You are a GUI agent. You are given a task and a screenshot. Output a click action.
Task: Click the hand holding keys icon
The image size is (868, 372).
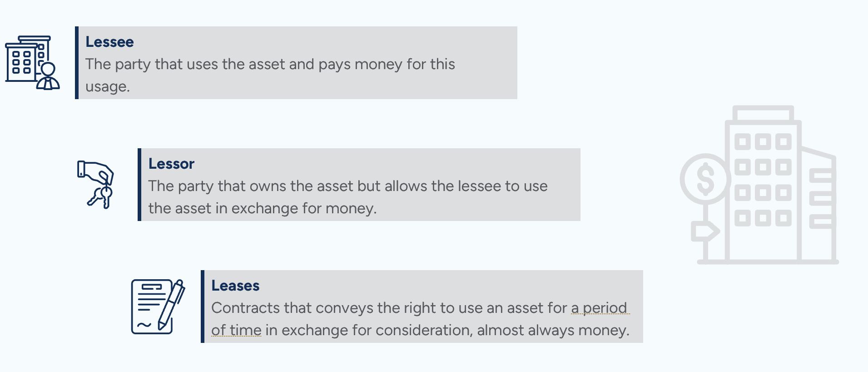point(95,184)
